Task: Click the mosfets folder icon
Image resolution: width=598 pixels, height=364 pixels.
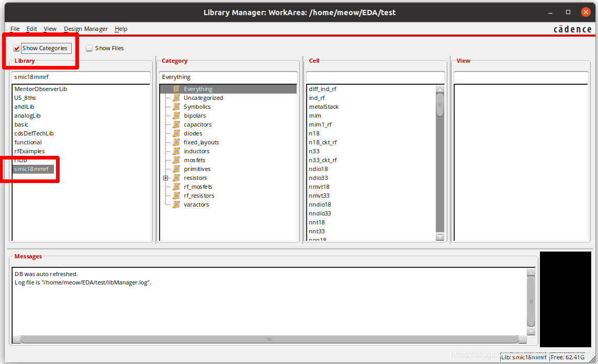Action: [176, 160]
